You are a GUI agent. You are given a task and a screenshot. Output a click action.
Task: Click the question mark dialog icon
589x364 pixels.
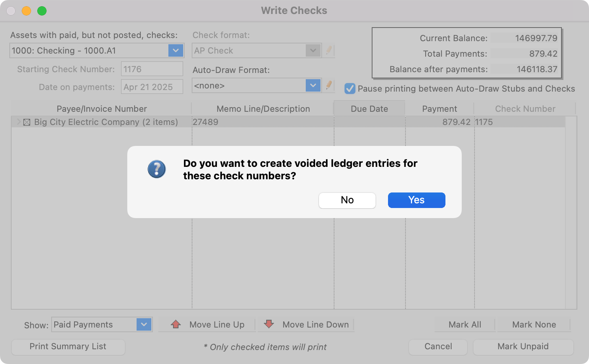[x=157, y=169]
